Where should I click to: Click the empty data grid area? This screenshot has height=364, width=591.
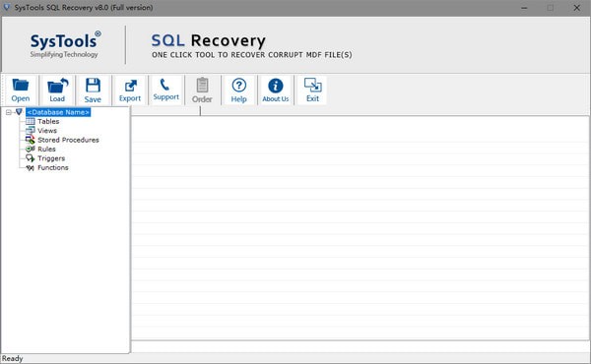(361, 227)
